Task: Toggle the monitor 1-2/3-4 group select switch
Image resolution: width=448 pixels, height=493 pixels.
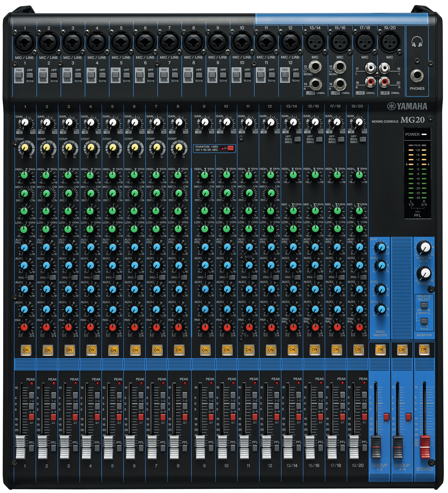Action: (x=424, y=321)
